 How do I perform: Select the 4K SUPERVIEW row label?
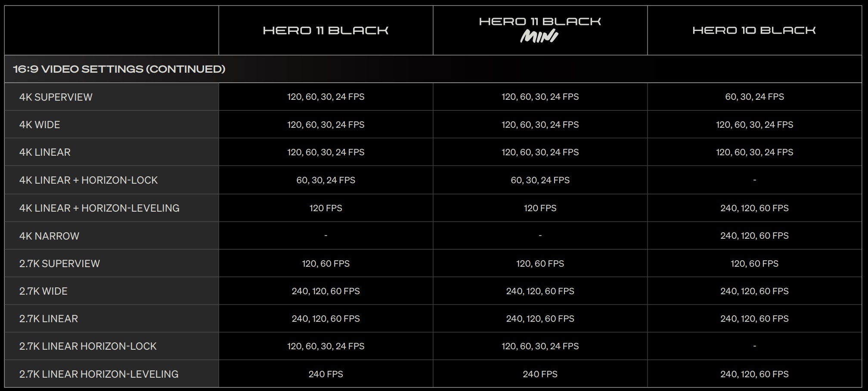pyautogui.click(x=56, y=97)
